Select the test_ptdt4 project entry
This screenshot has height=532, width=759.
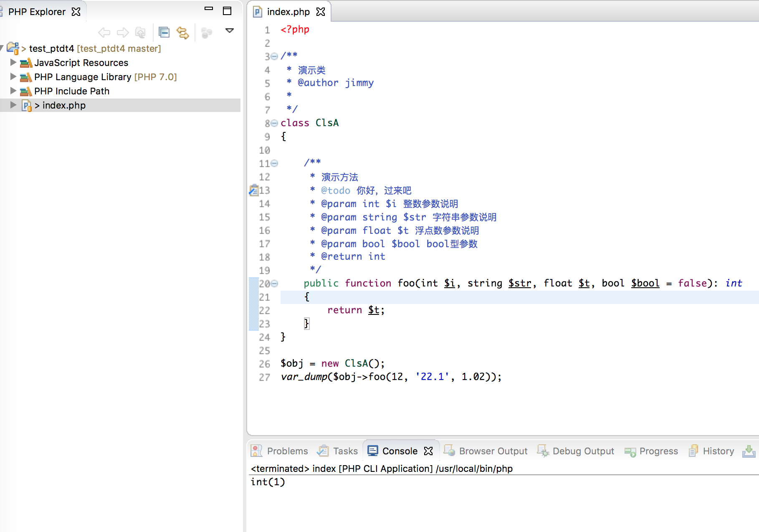coord(95,48)
